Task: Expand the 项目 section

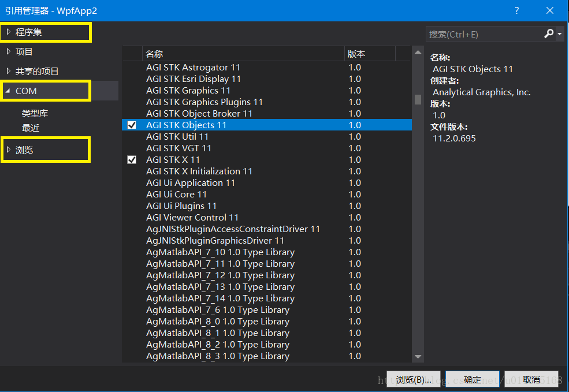Action: [9, 51]
